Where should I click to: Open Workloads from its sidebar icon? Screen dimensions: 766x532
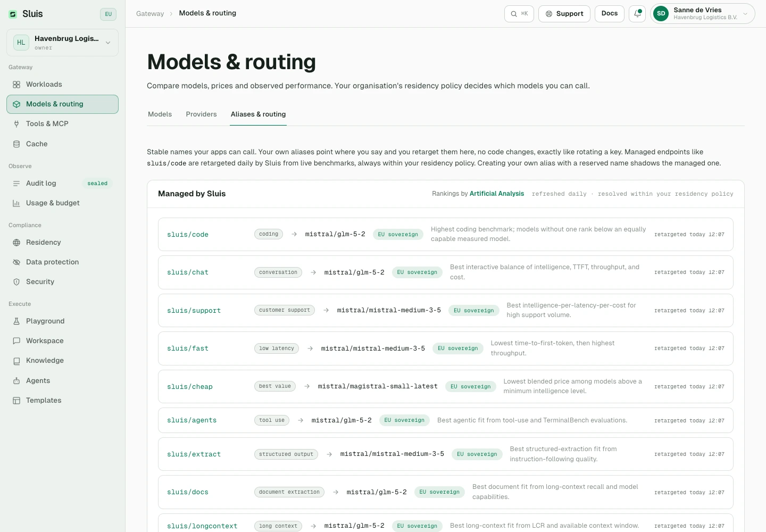click(16, 85)
